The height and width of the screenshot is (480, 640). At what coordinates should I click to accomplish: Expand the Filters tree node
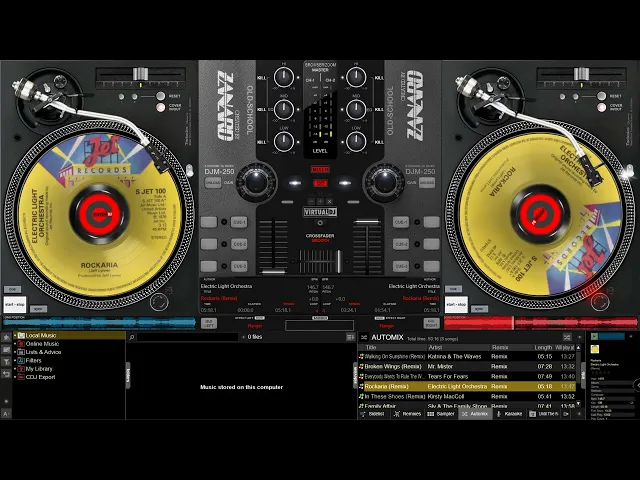click(x=15, y=360)
